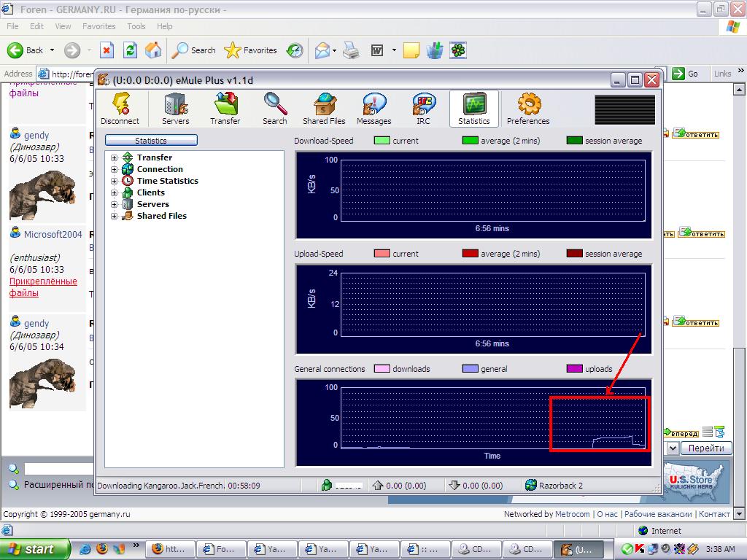This screenshot has height=560, width=747.
Task: Click the Контакт link in page footer
Action: [714, 514]
